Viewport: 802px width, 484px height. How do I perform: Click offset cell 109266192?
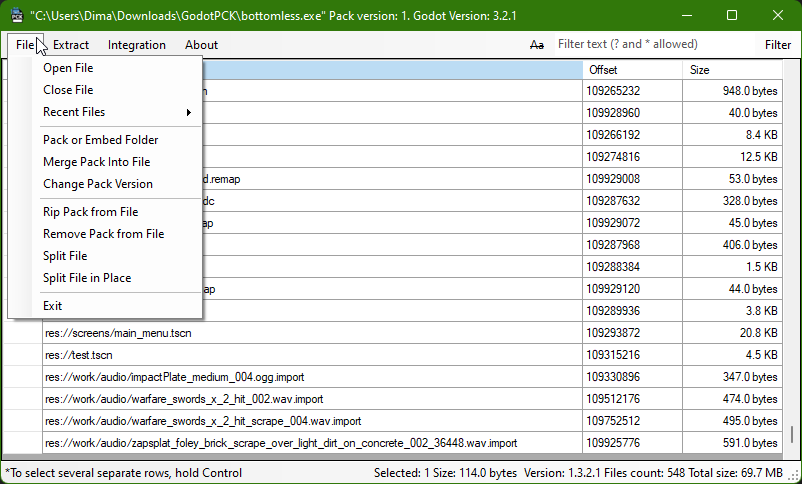[x=632, y=135]
